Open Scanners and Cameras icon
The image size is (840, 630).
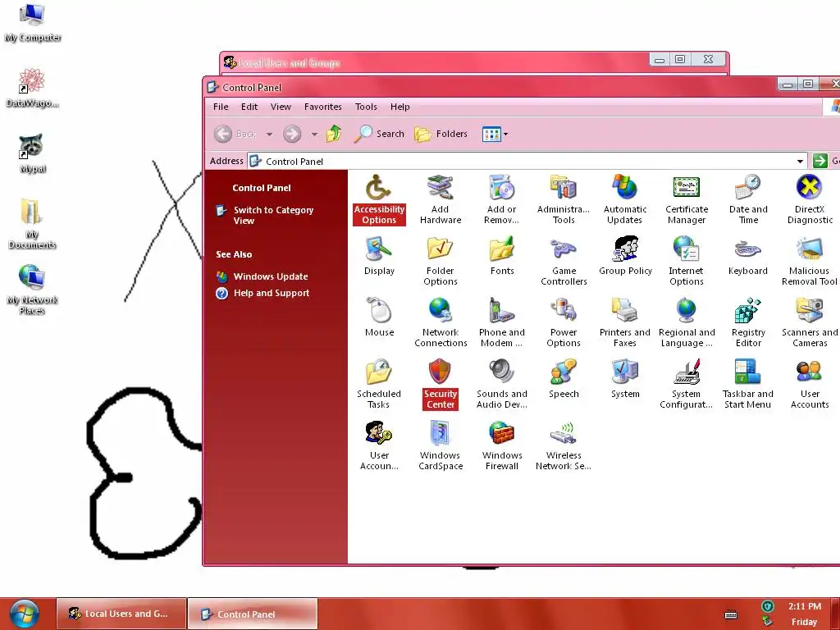point(810,322)
